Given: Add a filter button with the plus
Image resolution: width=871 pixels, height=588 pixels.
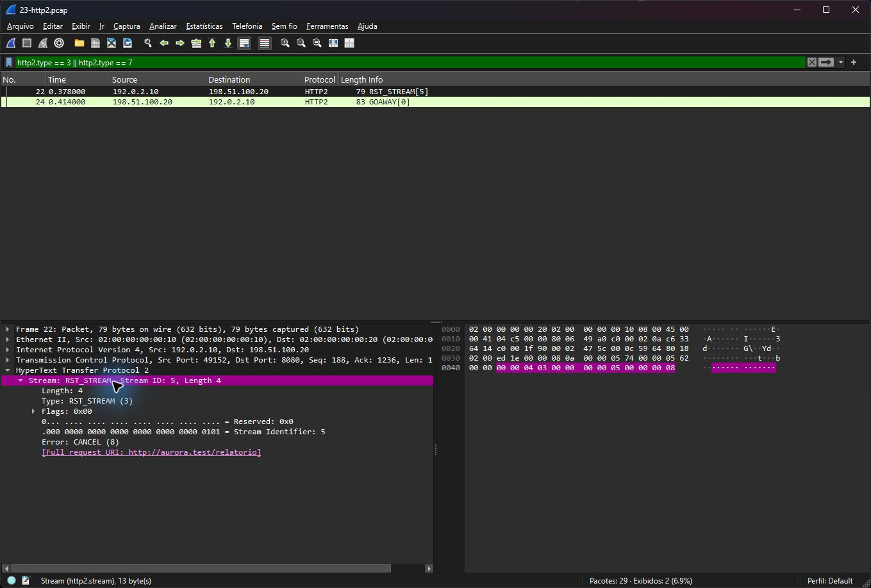Looking at the screenshot, I should coord(854,62).
